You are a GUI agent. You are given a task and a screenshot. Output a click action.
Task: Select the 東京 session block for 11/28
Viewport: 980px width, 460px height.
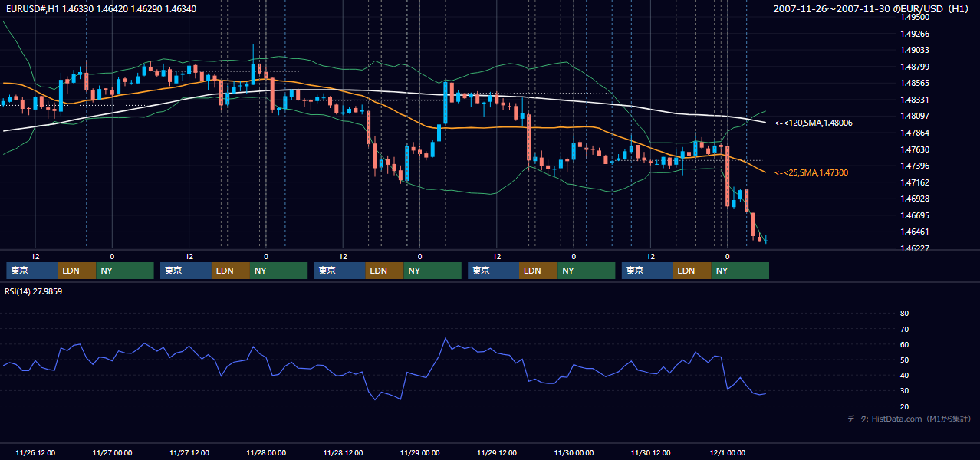click(340, 271)
